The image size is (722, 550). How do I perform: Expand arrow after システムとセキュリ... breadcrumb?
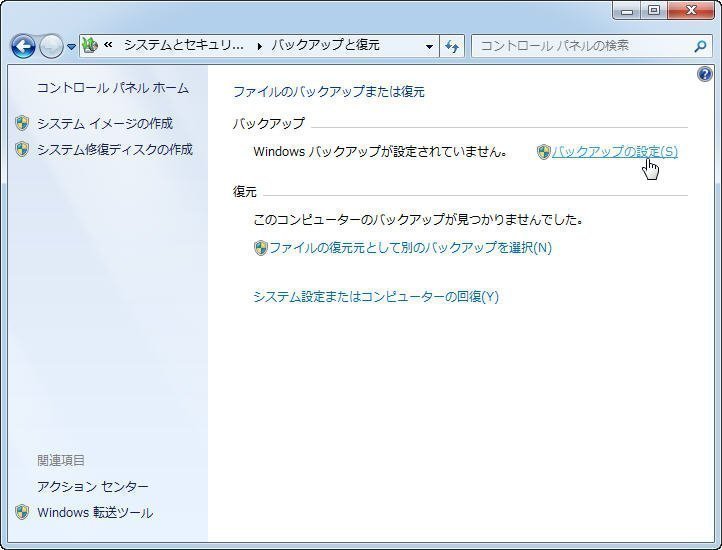[x=260, y=46]
